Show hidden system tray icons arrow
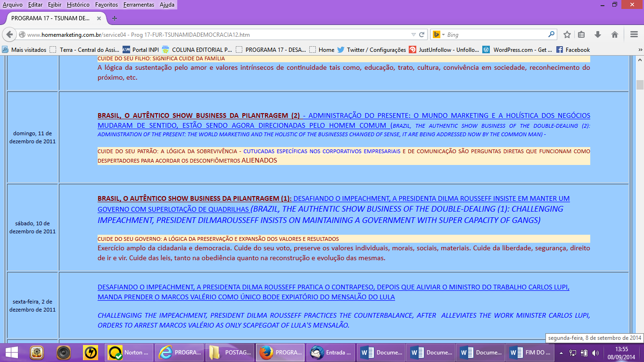The width and height of the screenshot is (644, 362). [561, 353]
